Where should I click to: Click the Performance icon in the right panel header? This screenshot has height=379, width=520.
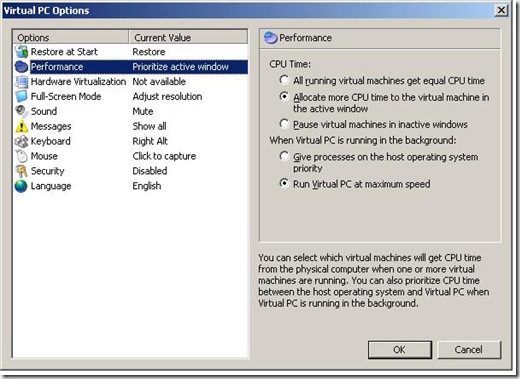click(271, 38)
